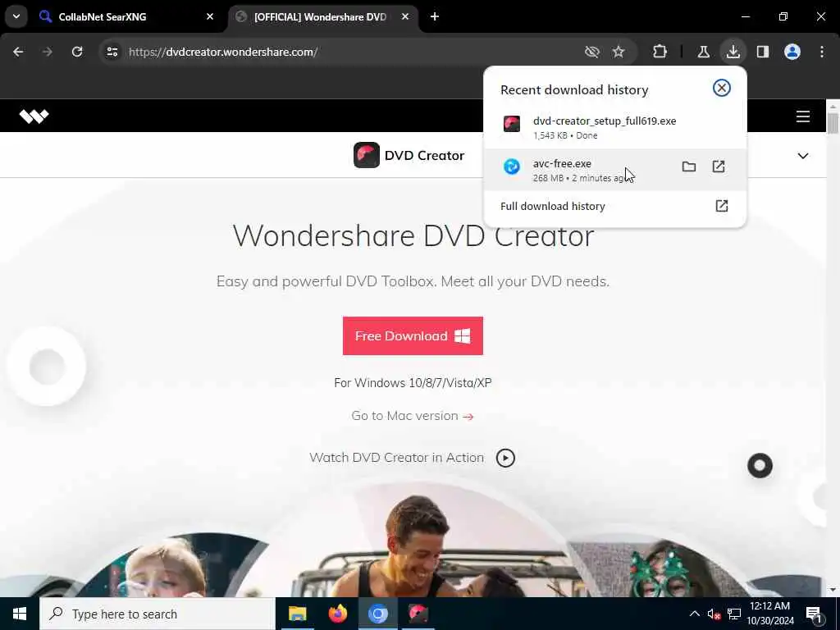The height and width of the screenshot is (630, 840).
Task: Open the profile avatar menu
Action: pos(792,52)
